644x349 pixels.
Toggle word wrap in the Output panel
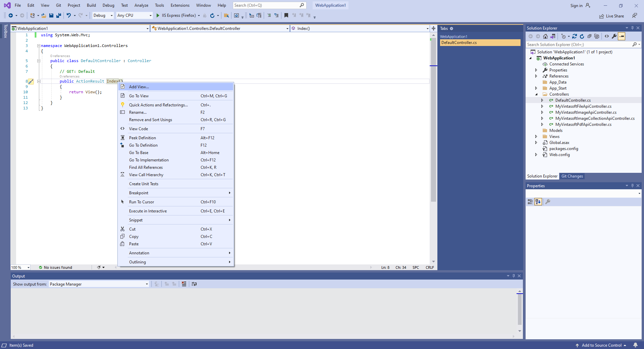pyautogui.click(x=194, y=284)
